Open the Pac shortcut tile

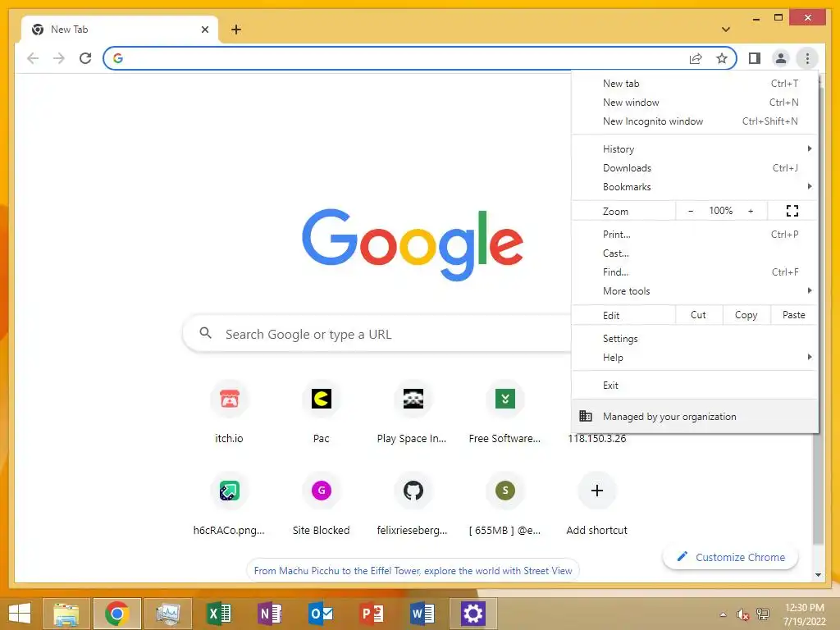[x=322, y=412]
